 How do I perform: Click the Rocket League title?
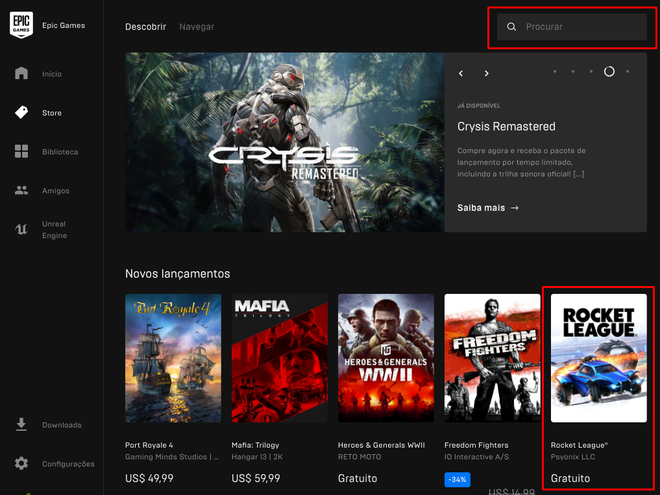579,445
